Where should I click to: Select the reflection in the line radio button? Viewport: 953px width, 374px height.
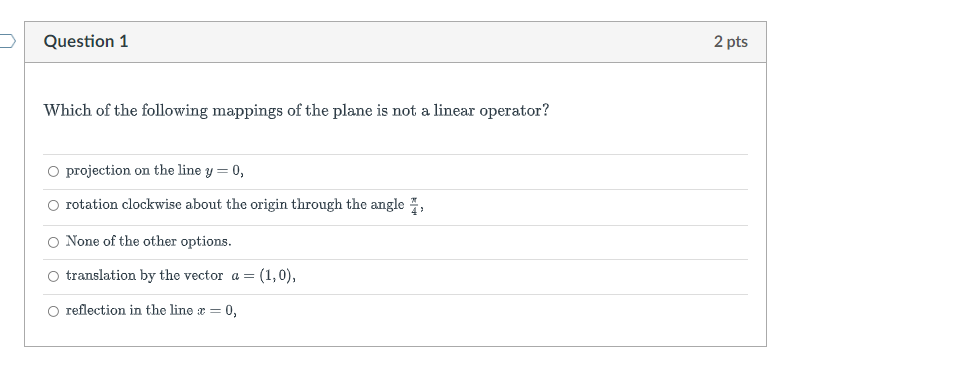[x=53, y=311]
